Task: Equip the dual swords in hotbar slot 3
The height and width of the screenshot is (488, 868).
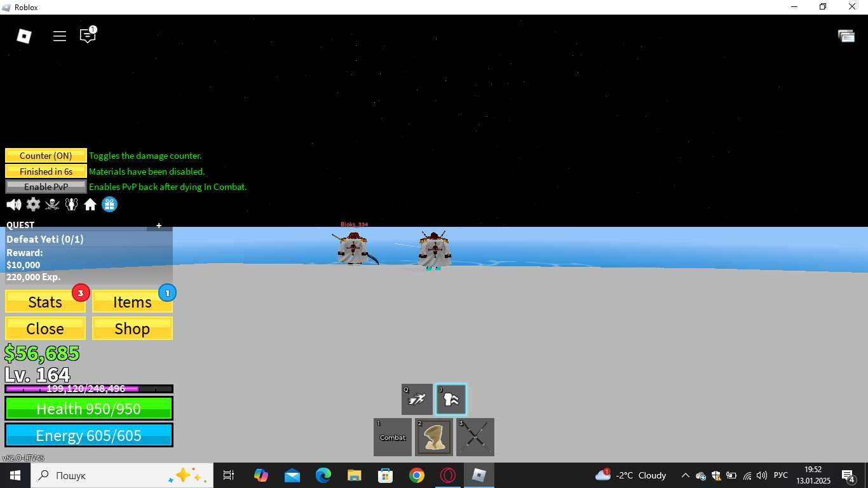Action: tap(475, 437)
